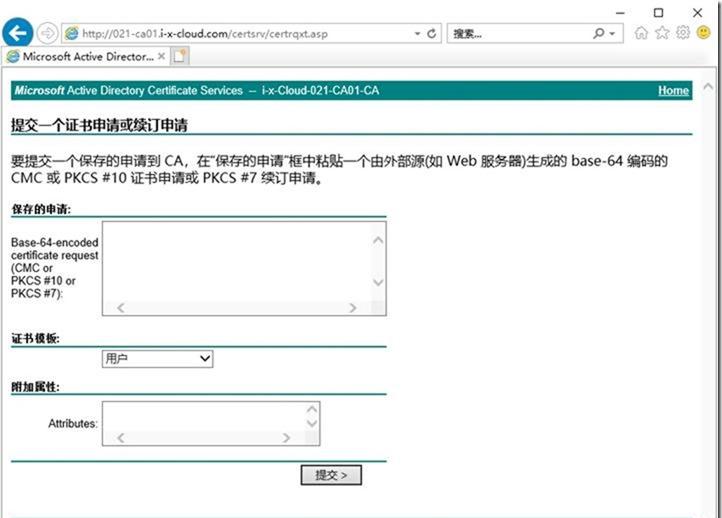
Task: Click up arrow in certificate request box
Action: click(378, 240)
